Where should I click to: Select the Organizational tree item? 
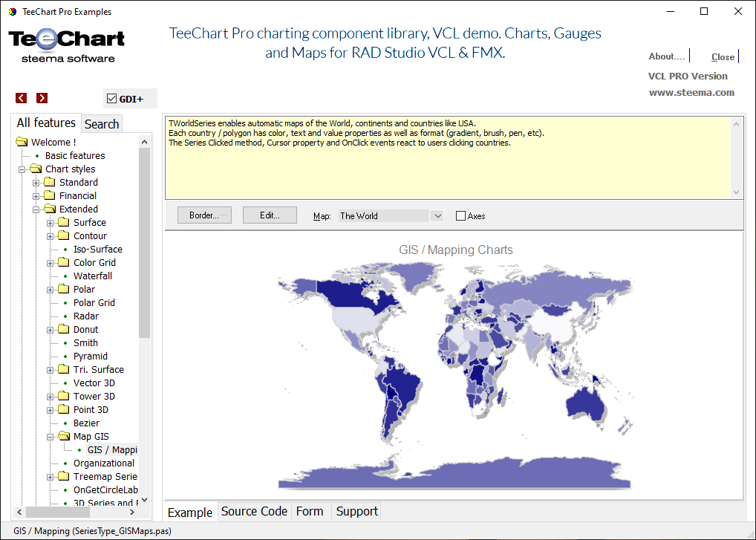(x=104, y=463)
